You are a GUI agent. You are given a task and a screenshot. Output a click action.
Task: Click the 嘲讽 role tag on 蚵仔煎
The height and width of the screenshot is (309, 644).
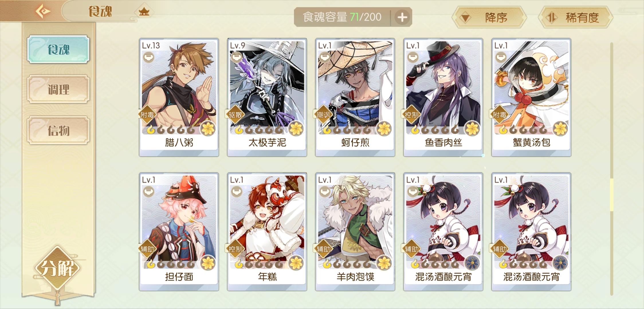coord(323,115)
